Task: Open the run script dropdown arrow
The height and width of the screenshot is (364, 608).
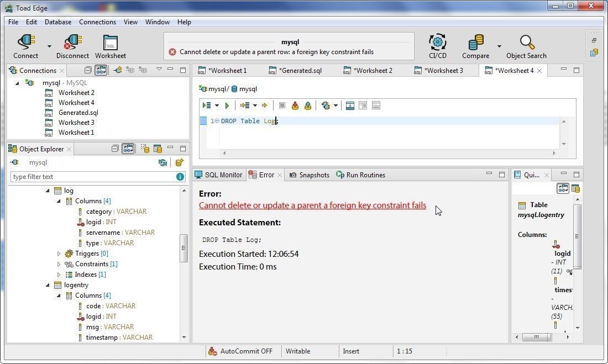Action: tap(217, 105)
